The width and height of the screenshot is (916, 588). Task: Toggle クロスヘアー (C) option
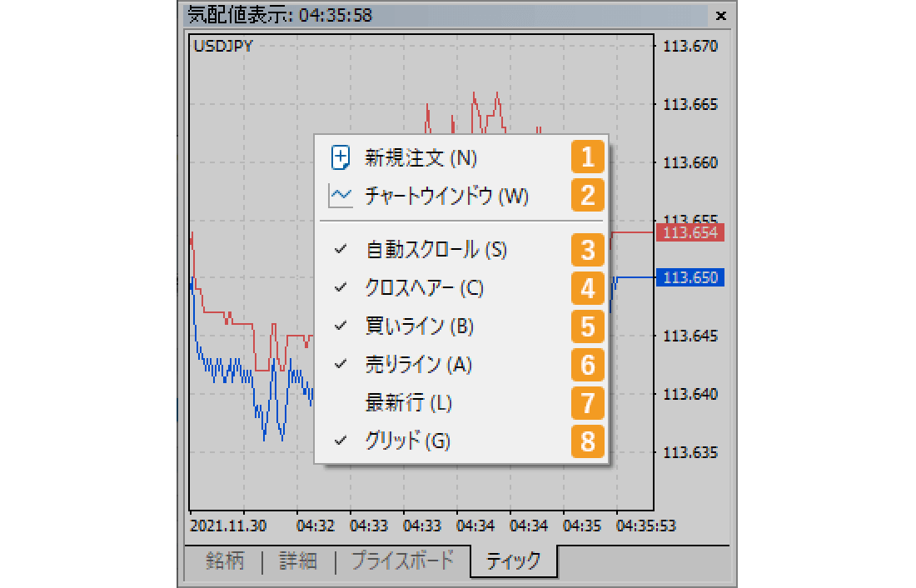[x=461, y=288]
